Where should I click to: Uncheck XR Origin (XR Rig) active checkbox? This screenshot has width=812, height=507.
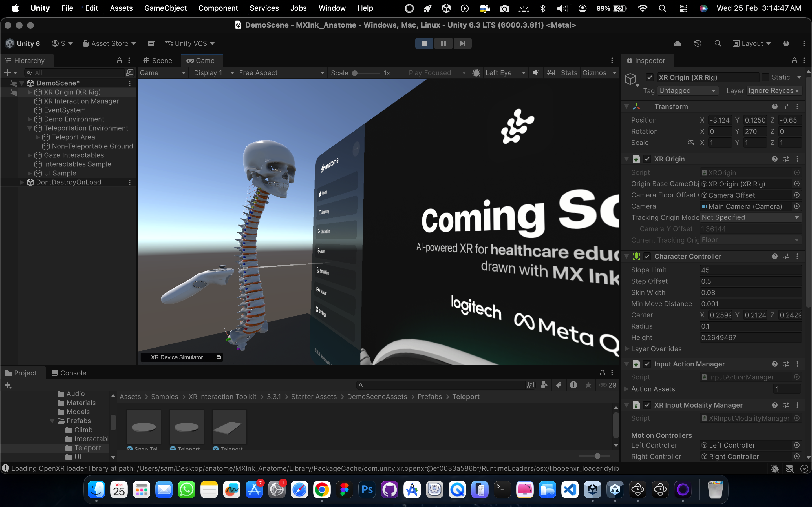click(x=650, y=77)
